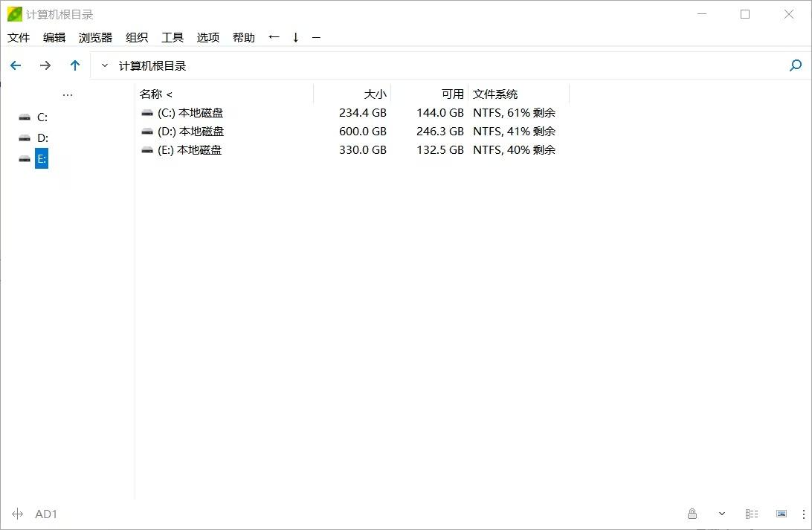Click the back navigation arrow
The image size is (812, 530).
[x=16, y=65]
